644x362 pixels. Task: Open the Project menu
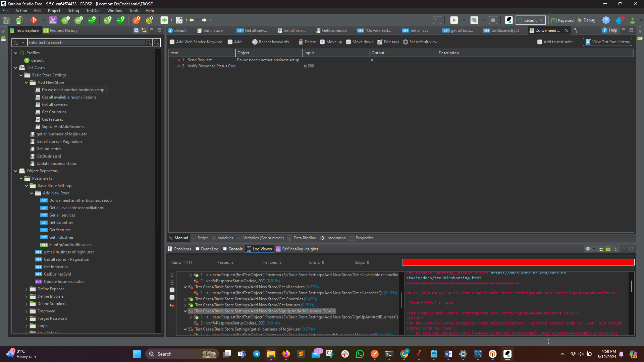point(54,11)
